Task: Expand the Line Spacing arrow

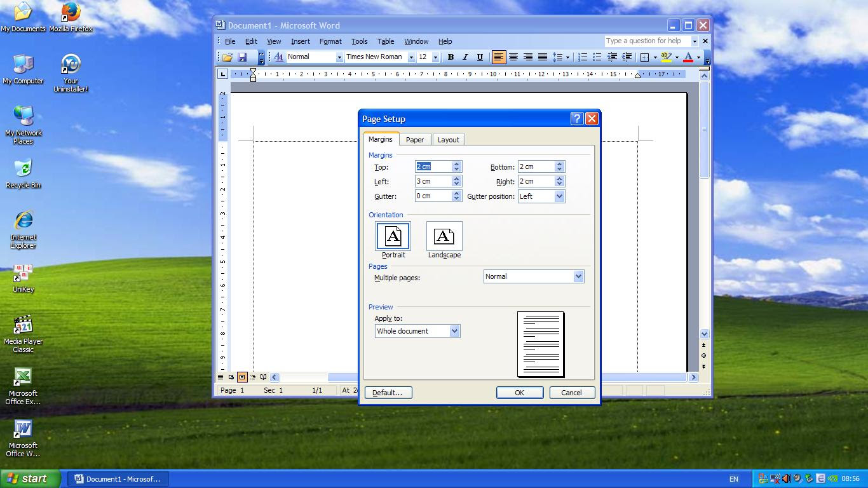Action: coord(567,57)
